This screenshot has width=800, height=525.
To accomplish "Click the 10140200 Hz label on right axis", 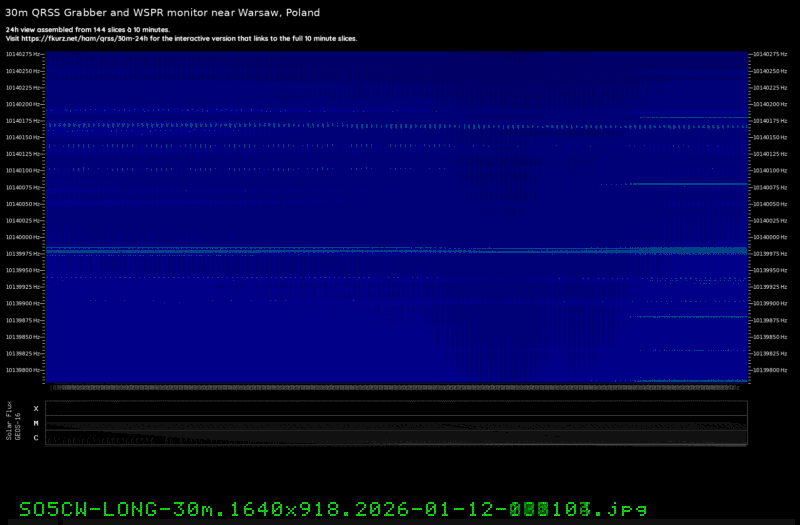I will 770,104.
